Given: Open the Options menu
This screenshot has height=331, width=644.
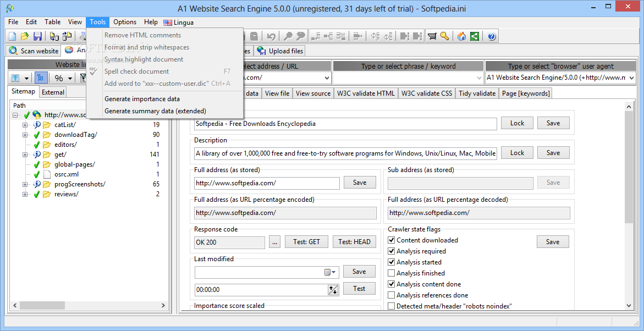Looking at the screenshot, I should tap(125, 22).
